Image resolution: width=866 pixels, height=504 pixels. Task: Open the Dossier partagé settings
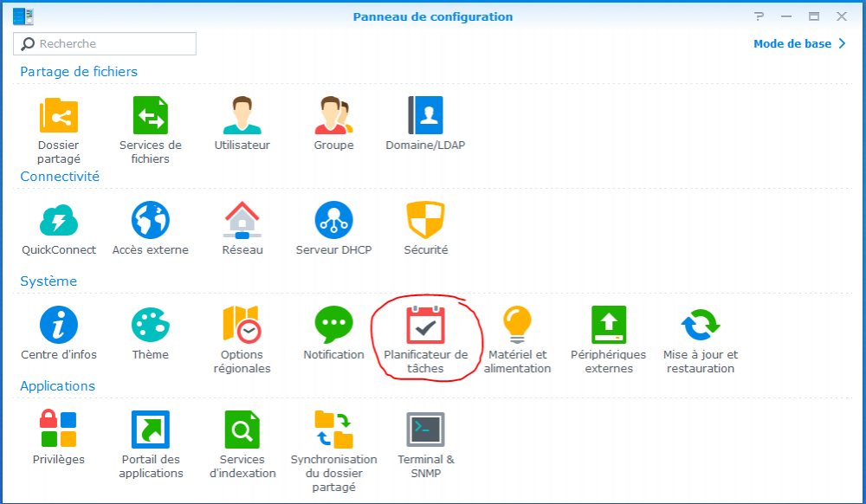pos(59,116)
